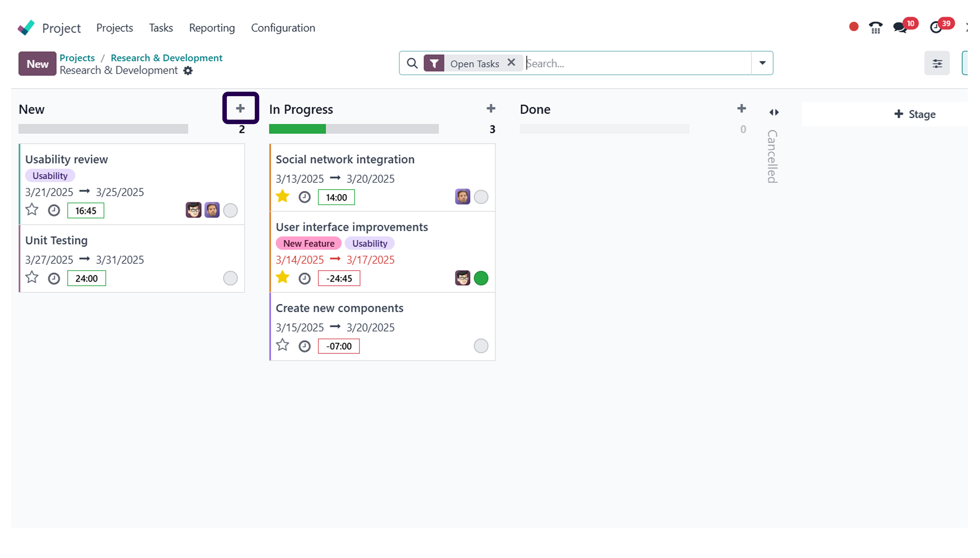
Task: Click the red status indicator dot
Action: click(x=853, y=27)
